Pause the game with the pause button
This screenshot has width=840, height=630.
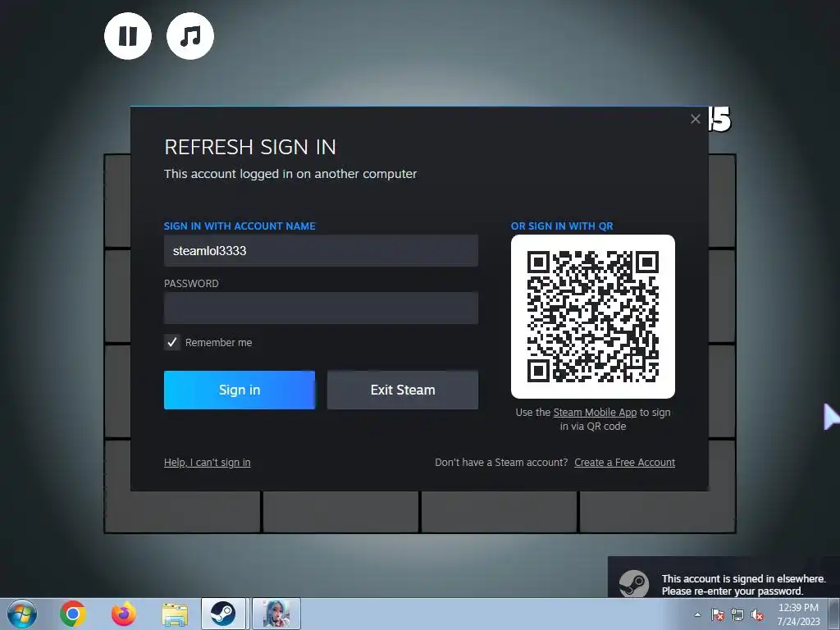(x=127, y=36)
